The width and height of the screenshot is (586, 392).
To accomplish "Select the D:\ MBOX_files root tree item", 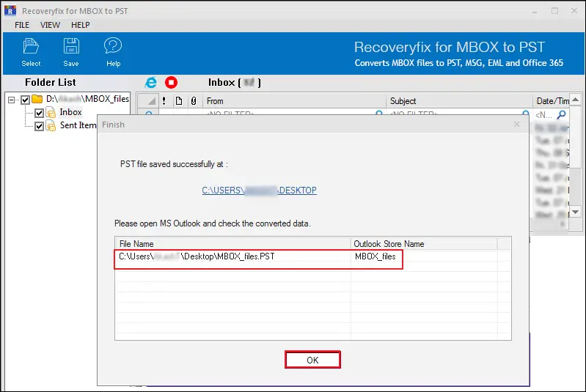I will [x=87, y=99].
